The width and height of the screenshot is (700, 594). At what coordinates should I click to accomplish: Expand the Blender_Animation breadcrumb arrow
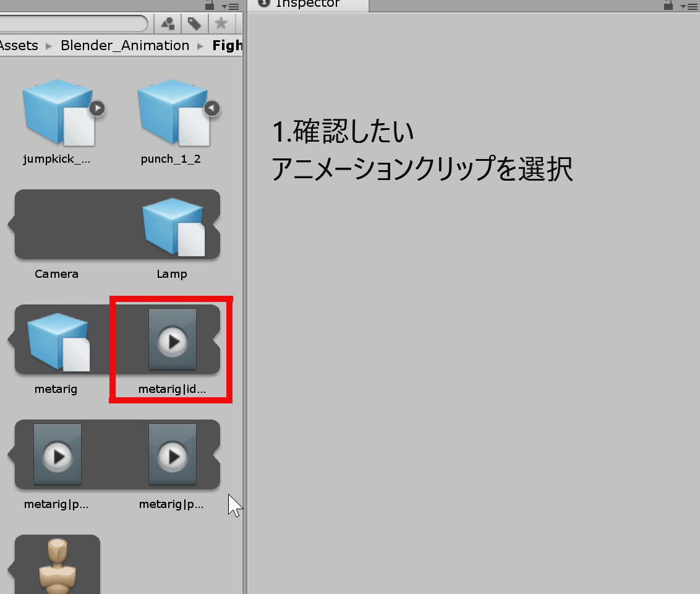(200, 45)
